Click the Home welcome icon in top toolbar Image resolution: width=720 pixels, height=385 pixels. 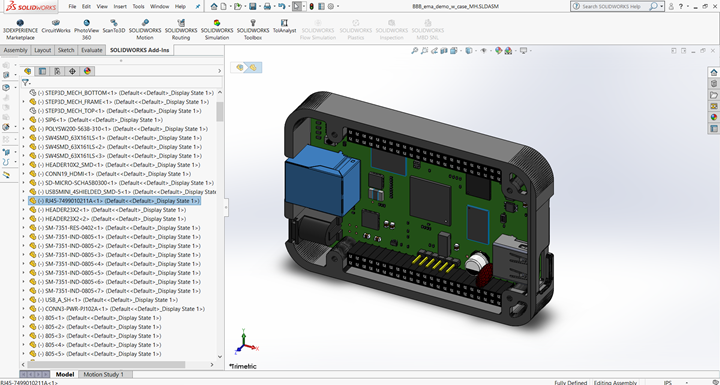(214, 6)
